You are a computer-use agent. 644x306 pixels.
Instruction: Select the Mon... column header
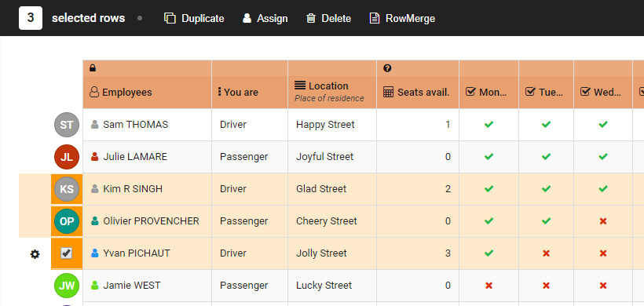click(488, 93)
